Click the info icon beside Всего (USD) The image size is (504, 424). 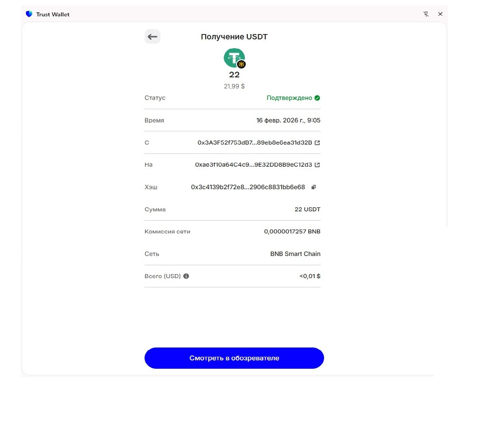point(186,276)
